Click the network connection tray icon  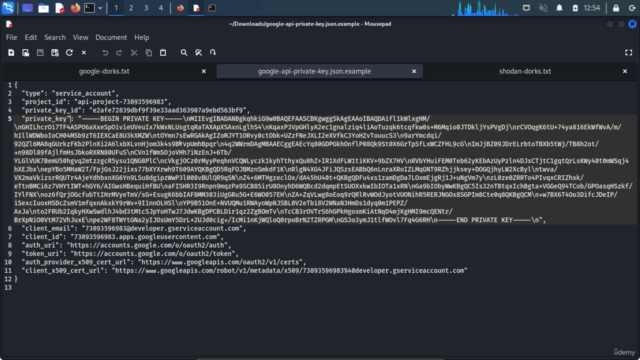point(526,8)
